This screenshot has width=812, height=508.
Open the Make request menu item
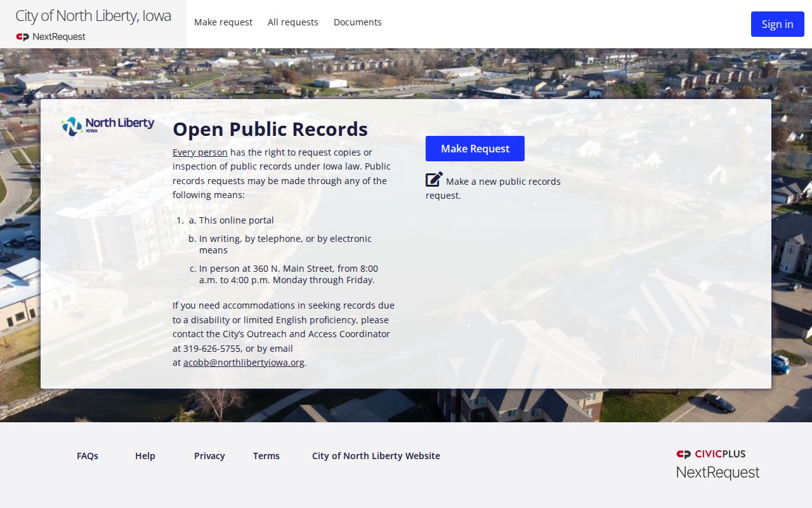[223, 22]
